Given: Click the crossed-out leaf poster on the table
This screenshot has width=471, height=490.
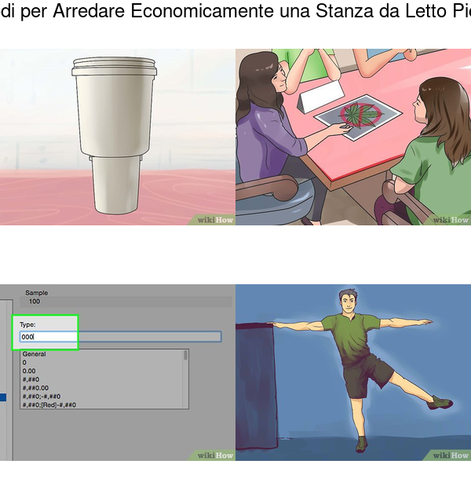Looking at the screenshot, I should (359, 116).
